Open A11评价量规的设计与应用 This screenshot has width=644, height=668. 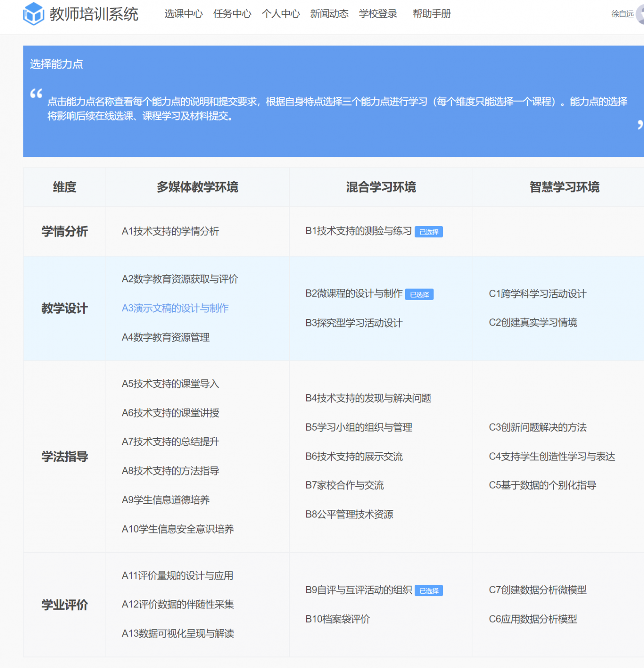click(178, 575)
